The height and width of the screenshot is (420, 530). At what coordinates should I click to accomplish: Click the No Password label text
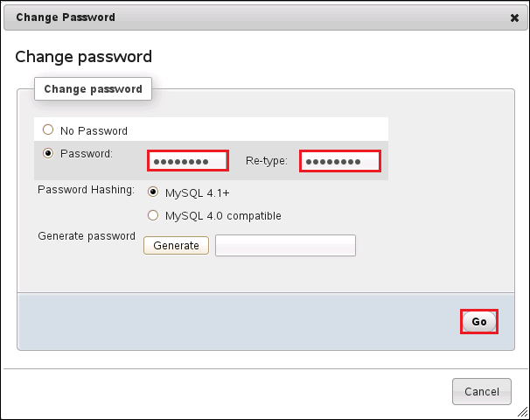94,131
